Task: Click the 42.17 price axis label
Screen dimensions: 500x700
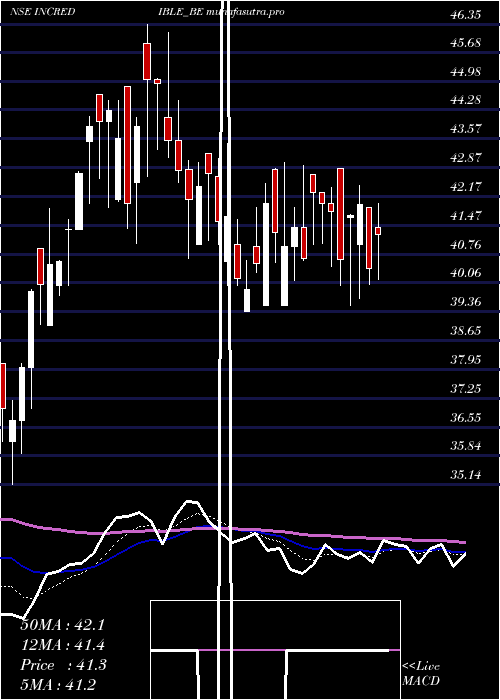Action: (x=466, y=187)
